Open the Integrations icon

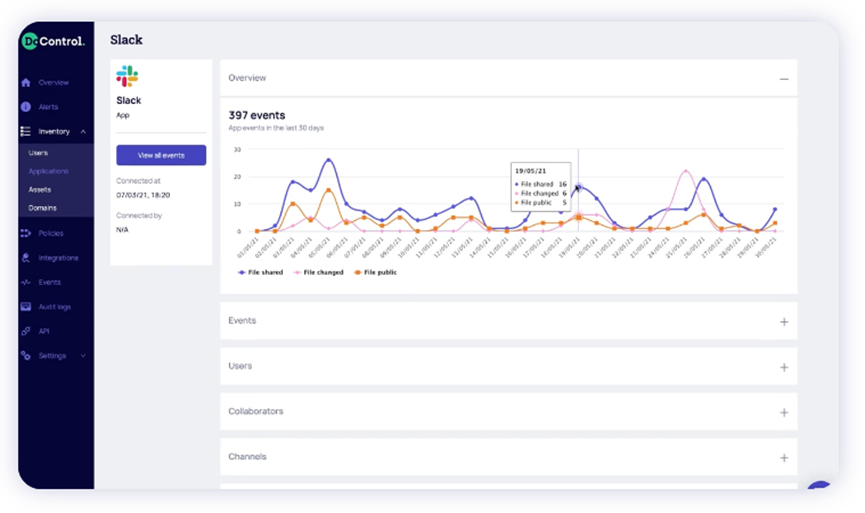tap(26, 258)
